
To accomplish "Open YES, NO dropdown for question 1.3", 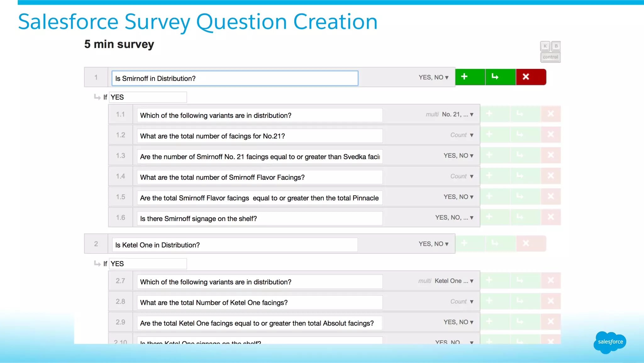I will [458, 156].
